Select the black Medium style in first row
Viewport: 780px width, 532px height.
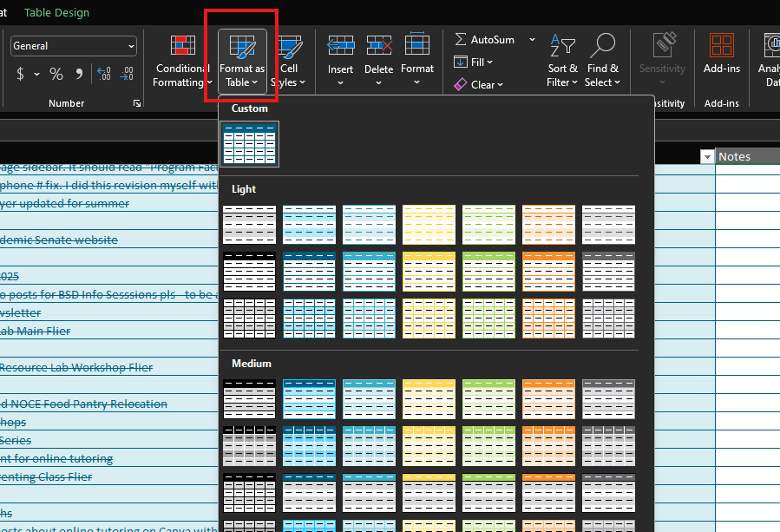[249, 399]
